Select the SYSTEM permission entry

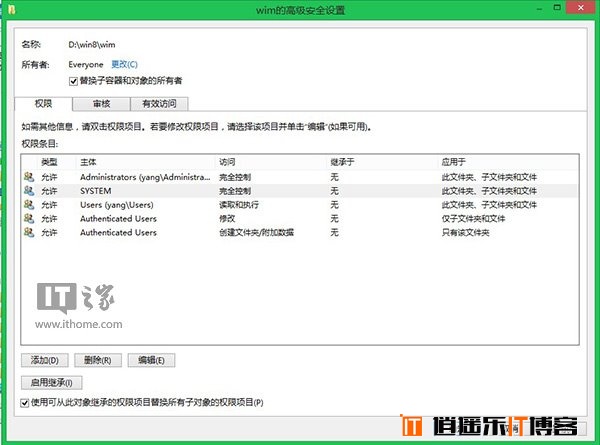coord(300,191)
